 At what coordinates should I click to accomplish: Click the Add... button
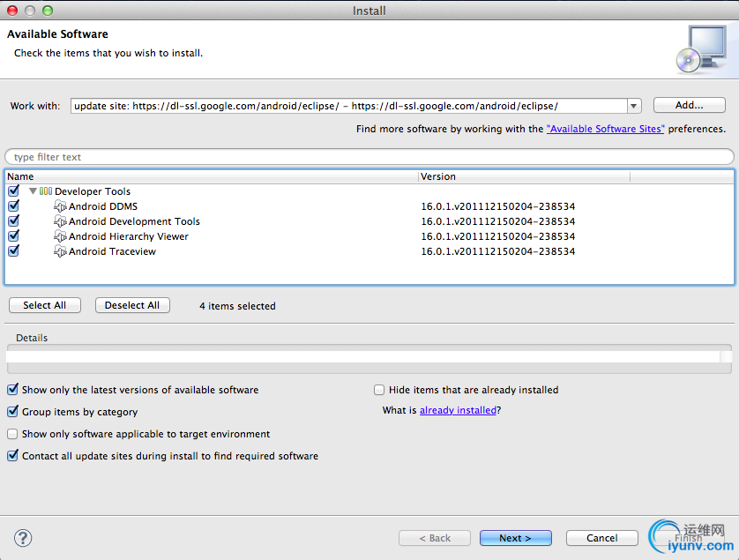[x=689, y=106]
